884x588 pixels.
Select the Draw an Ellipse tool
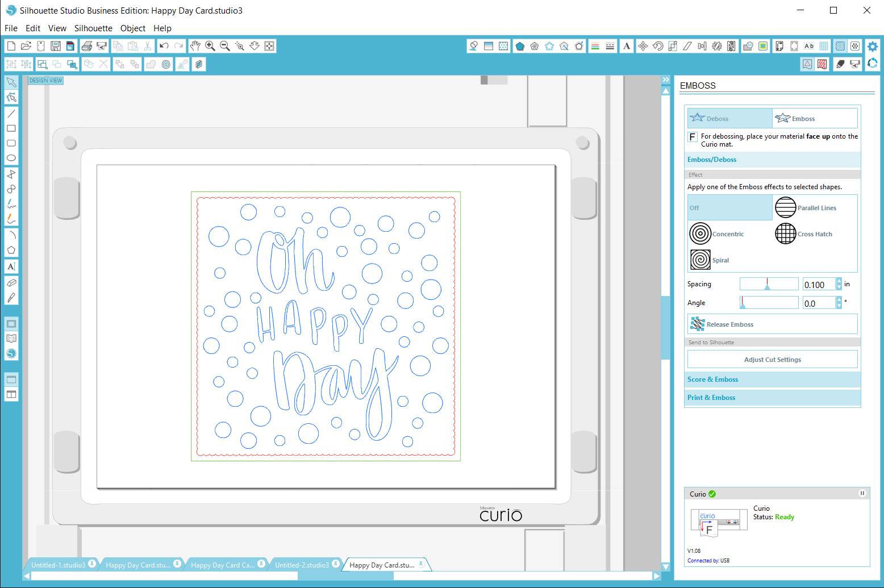point(11,158)
